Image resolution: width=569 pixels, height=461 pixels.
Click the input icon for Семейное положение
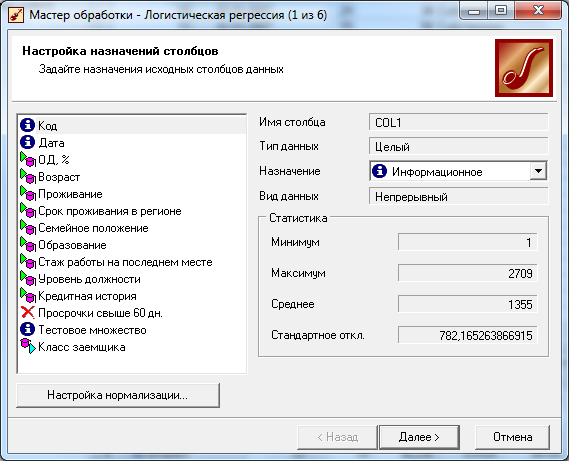point(28,228)
